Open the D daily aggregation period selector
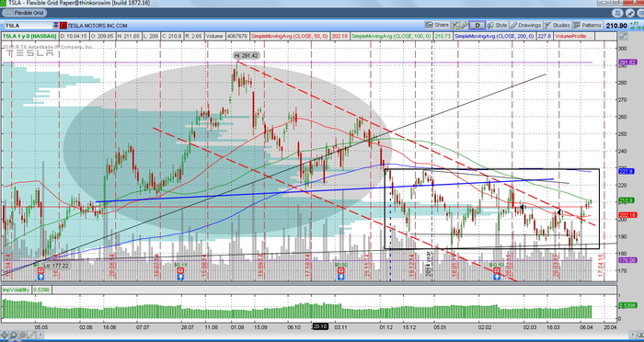Image resolution: width=644 pixels, height=342 pixels. point(477,26)
